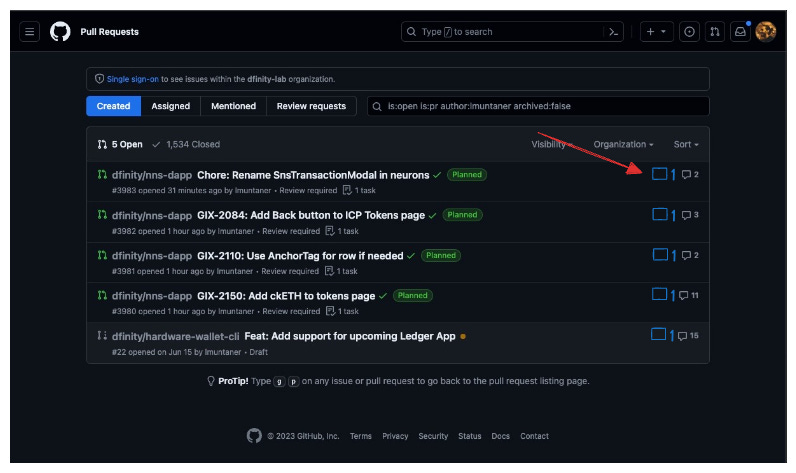This screenshot has height=473, width=796.
Task: Click the plus create-new button
Action: point(656,32)
